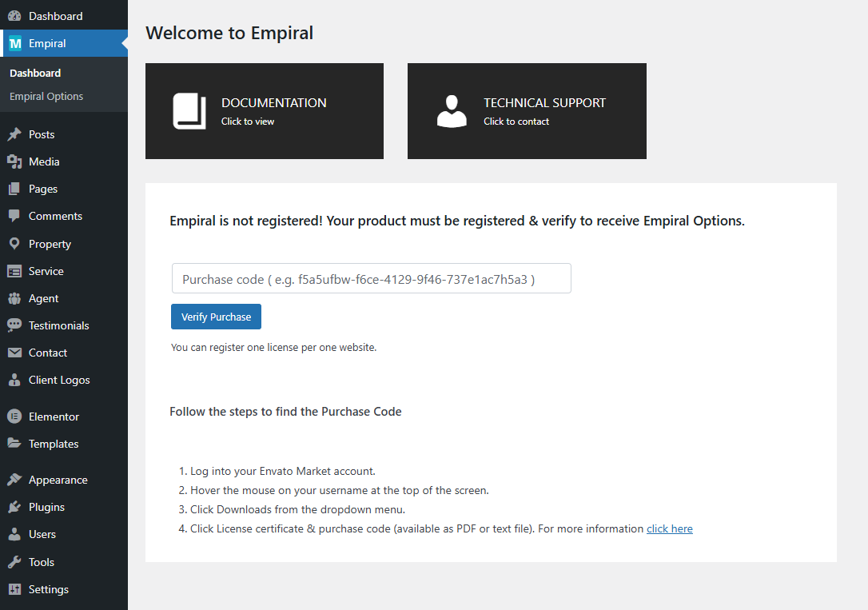Click the Technical Support person icon
868x610 pixels.
point(452,111)
